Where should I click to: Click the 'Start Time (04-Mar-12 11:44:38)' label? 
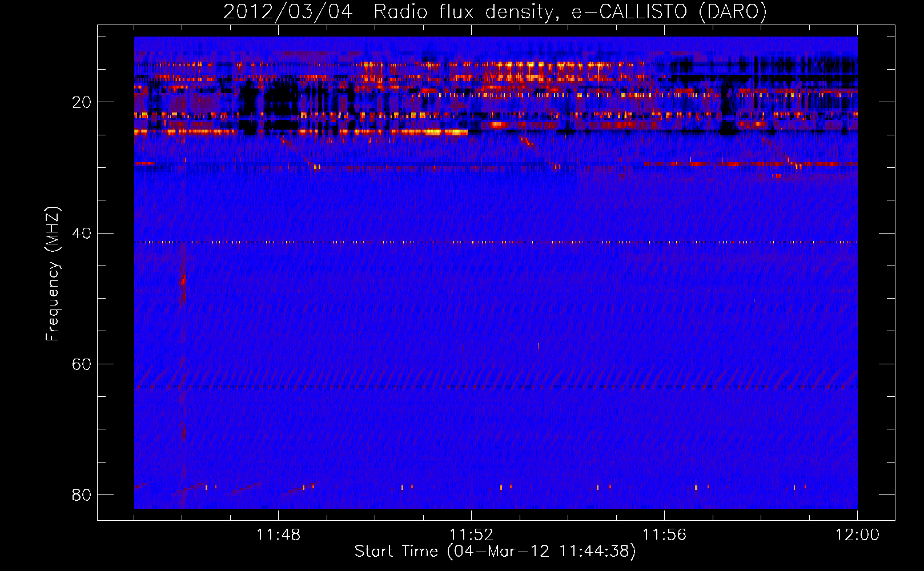495,552
